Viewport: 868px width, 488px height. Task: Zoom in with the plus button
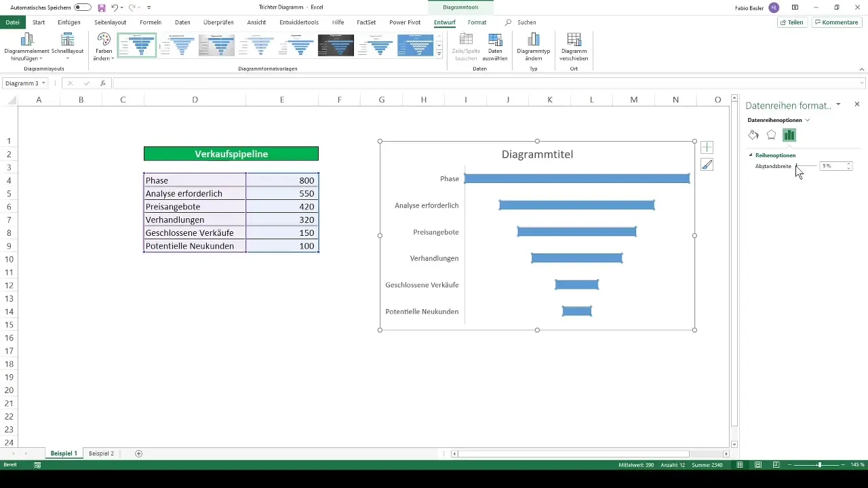point(843,465)
